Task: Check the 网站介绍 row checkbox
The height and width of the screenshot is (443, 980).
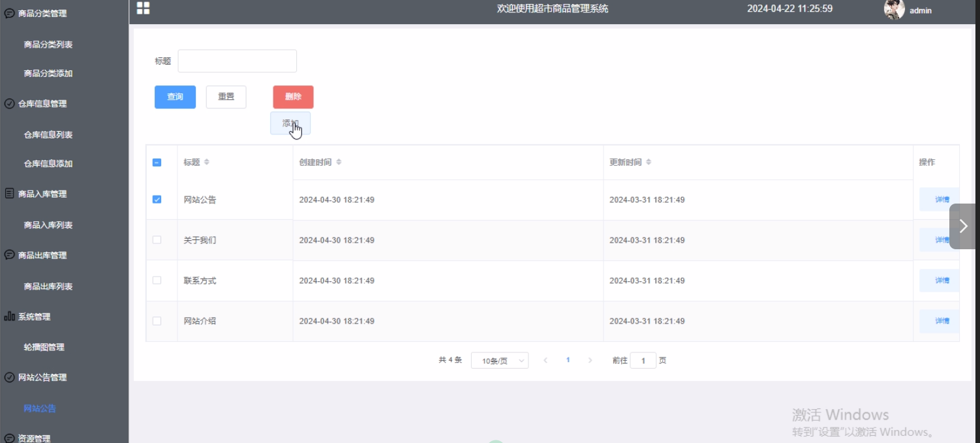Action: coord(157,321)
